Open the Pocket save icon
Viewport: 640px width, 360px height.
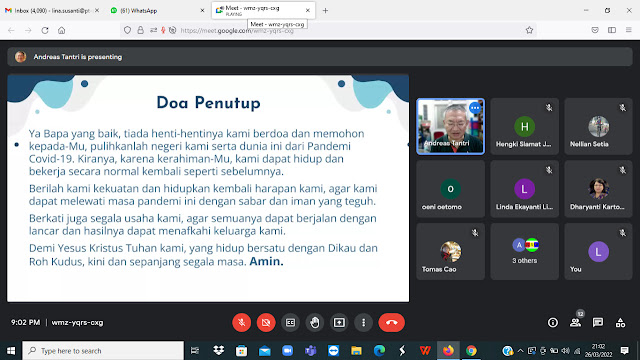point(595,30)
